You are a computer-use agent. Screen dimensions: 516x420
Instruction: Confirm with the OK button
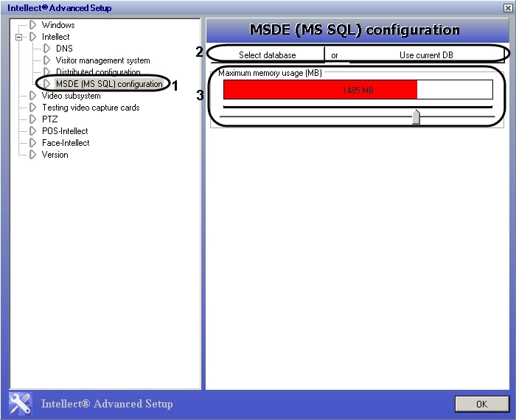coord(482,404)
